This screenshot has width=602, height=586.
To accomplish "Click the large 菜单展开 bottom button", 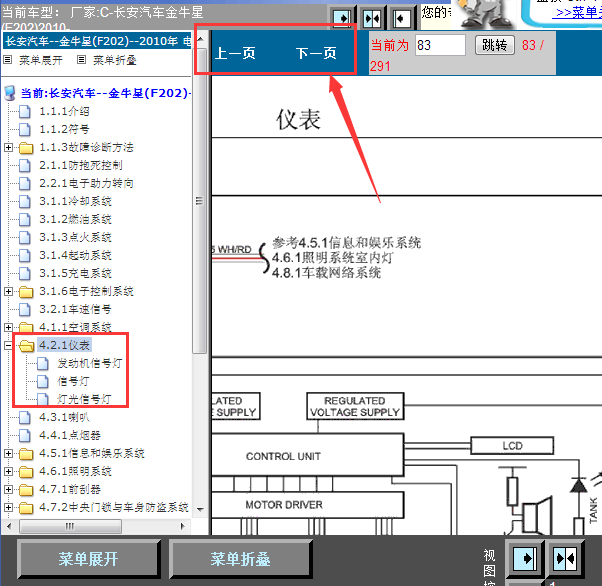I will click(88, 559).
